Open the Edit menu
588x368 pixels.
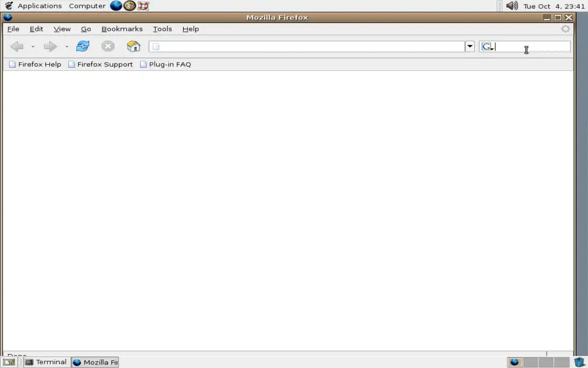click(x=36, y=29)
